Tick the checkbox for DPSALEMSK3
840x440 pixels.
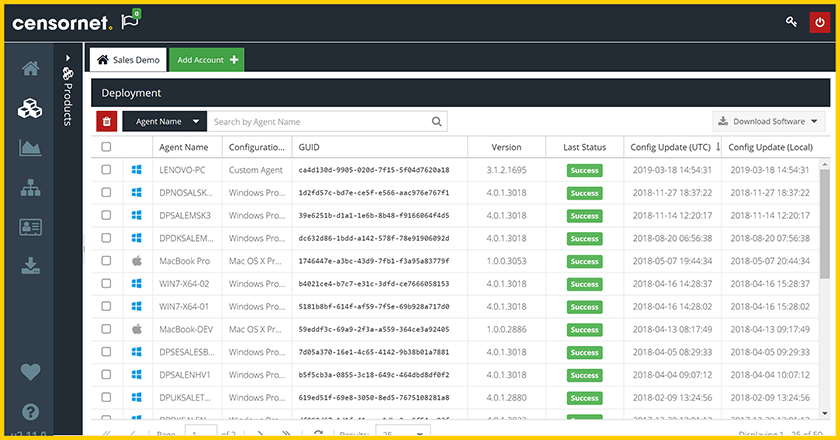[x=106, y=215]
